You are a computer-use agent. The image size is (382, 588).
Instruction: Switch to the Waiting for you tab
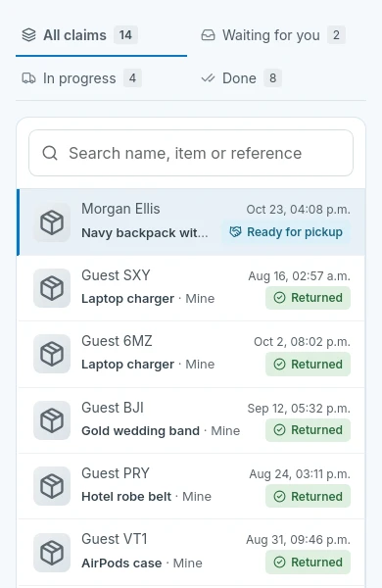coord(273,35)
